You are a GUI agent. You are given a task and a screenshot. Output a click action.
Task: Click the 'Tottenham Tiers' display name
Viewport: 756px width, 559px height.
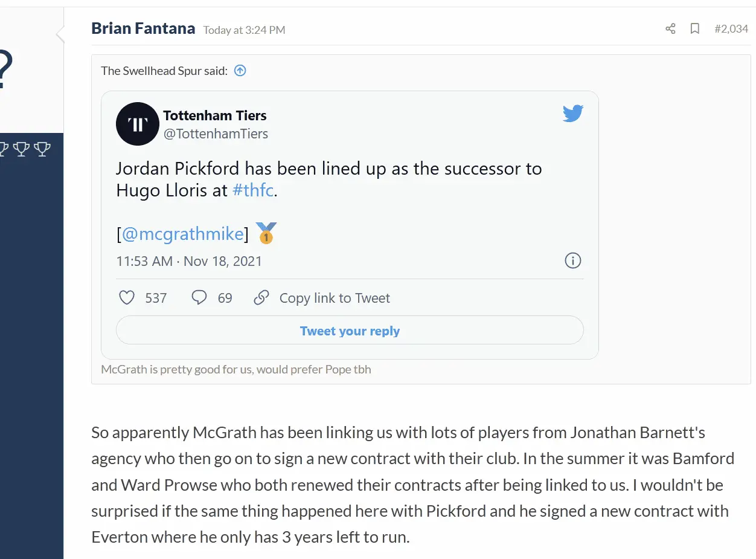click(x=214, y=115)
